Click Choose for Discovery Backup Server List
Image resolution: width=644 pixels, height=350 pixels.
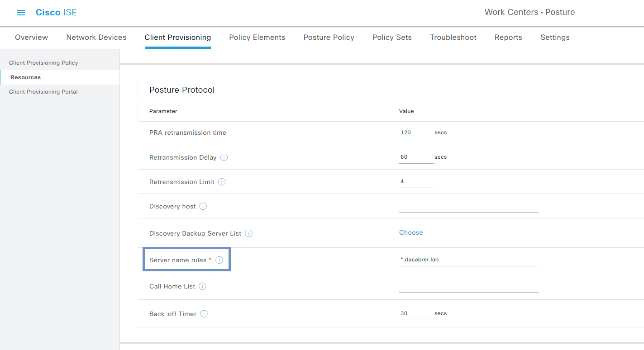click(x=411, y=232)
